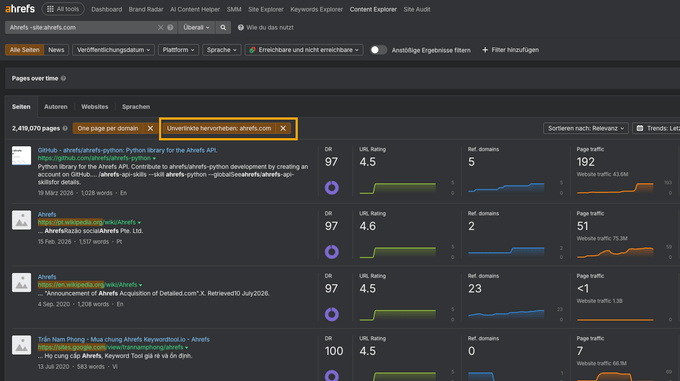Open the Sortieren nach: Relevanz dropdown
The height and width of the screenshot is (381, 680).
click(585, 128)
